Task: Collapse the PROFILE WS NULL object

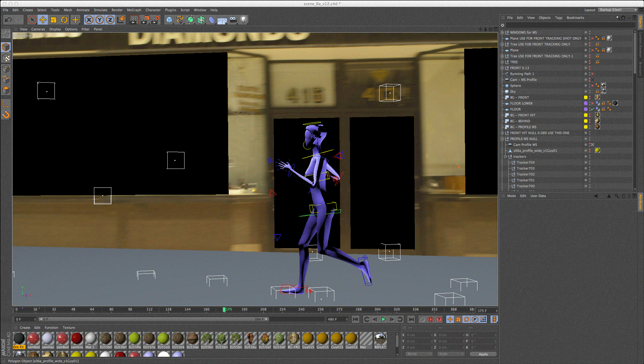Action: point(502,139)
